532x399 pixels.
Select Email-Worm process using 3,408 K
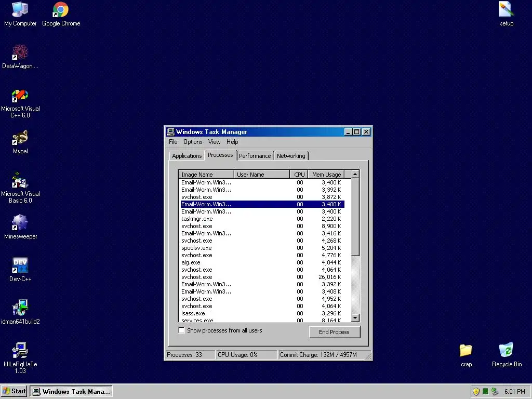point(262,292)
